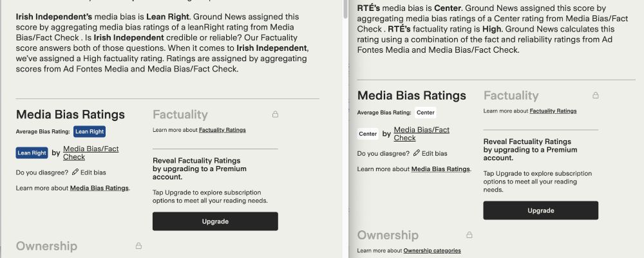Click Upgrade button in Irish Independent panel
This screenshot has width=644, height=258.
click(x=215, y=221)
